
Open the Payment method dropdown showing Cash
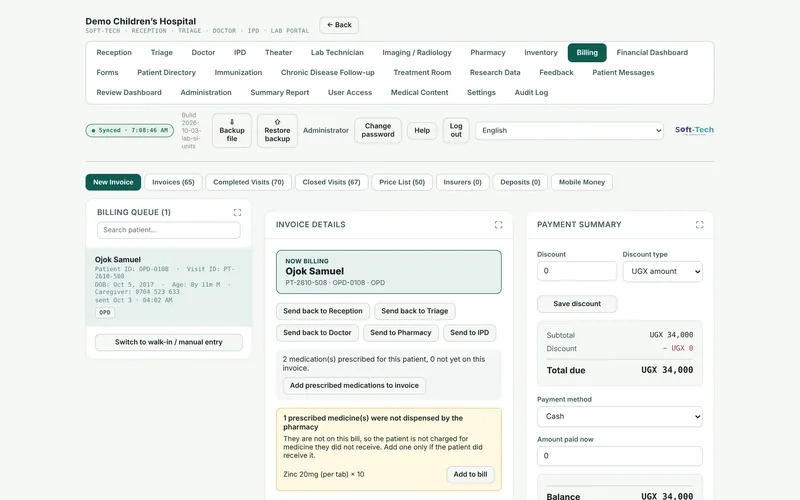(619, 416)
